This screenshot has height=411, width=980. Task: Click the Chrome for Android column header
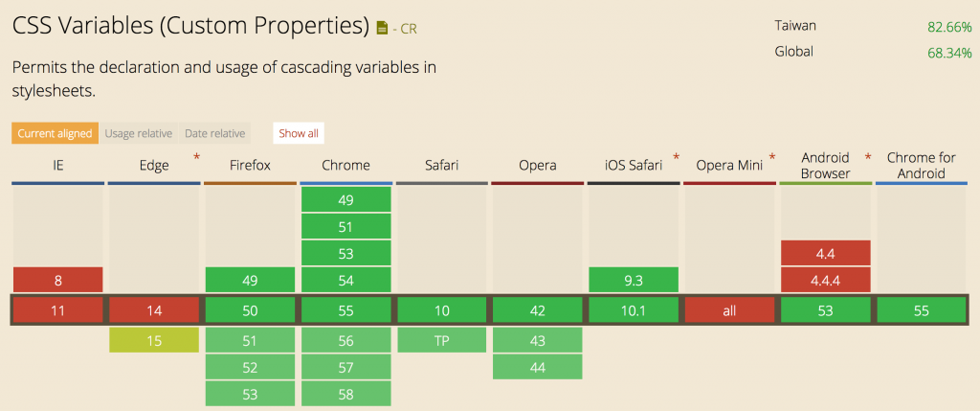[x=922, y=165]
